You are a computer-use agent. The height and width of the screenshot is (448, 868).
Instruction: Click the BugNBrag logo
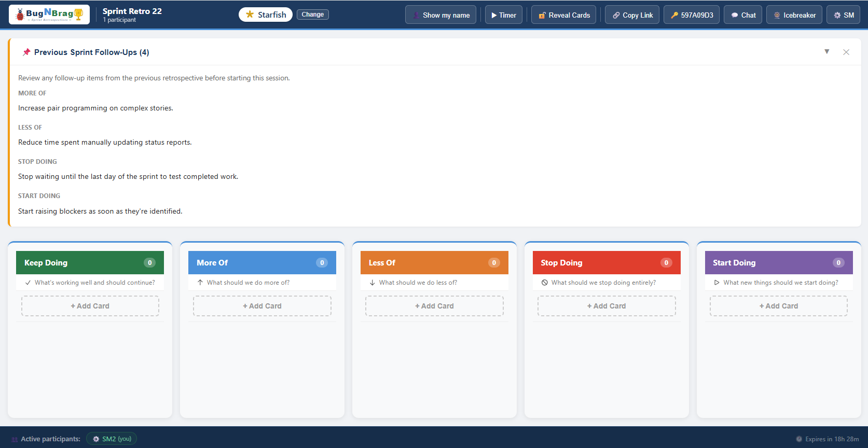[49, 15]
